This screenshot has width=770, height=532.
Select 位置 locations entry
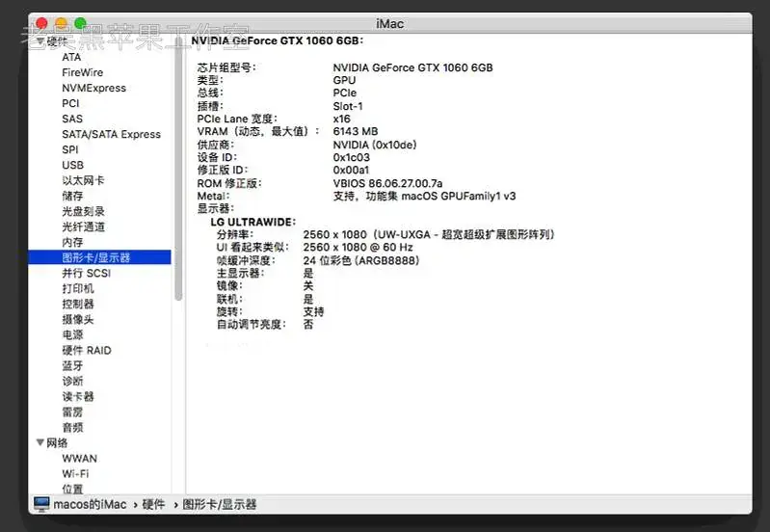72,489
